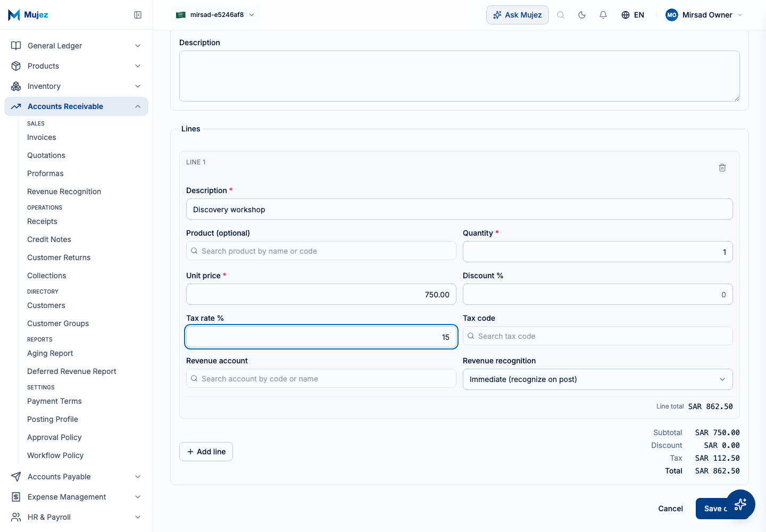Click the Products box icon
The height and width of the screenshot is (532, 766).
click(x=16, y=66)
